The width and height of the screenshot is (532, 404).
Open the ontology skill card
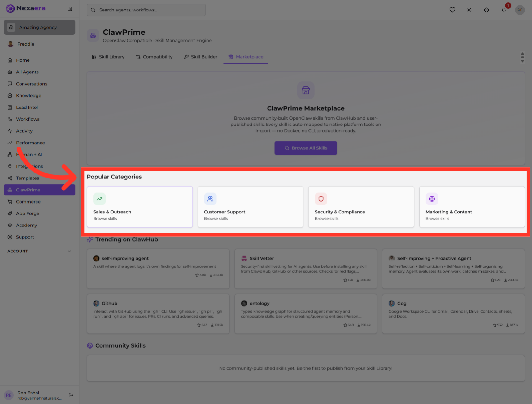click(306, 314)
